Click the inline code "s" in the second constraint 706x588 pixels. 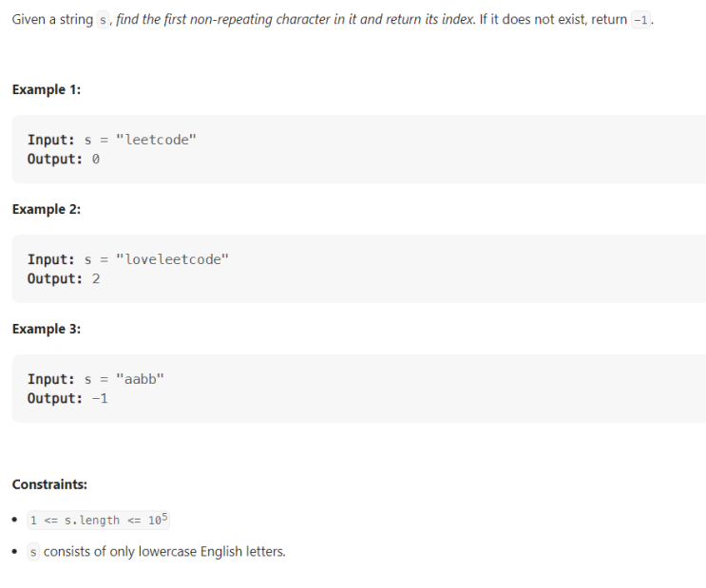pyautogui.click(x=34, y=551)
